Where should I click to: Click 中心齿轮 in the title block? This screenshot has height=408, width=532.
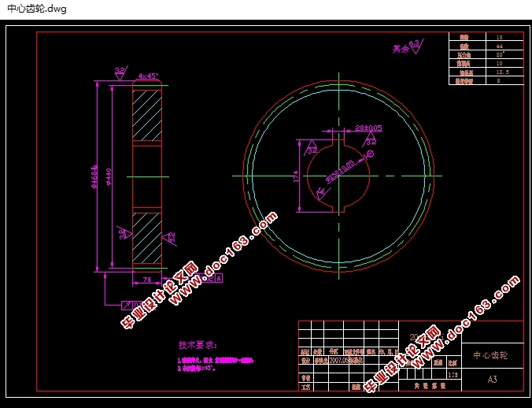[490, 355]
